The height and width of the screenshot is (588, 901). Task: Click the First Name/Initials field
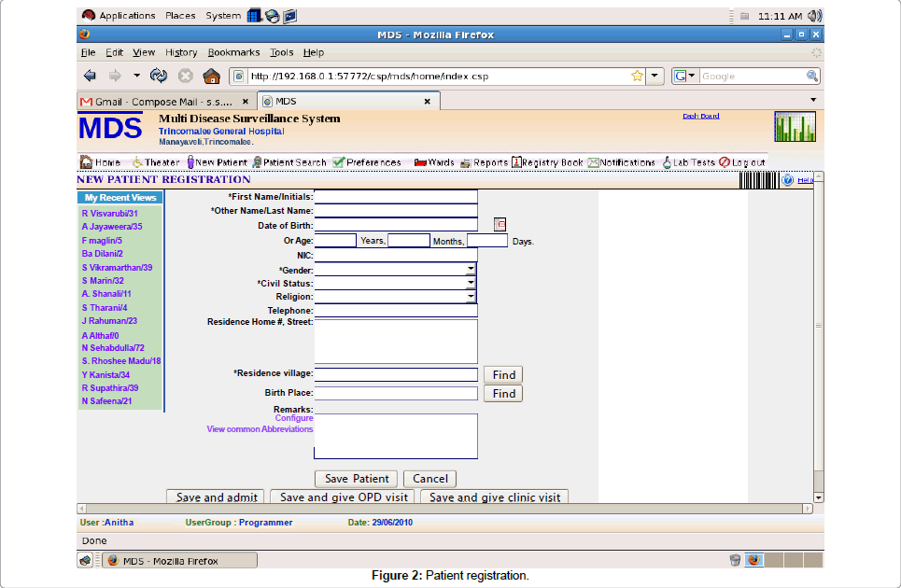(x=396, y=196)
